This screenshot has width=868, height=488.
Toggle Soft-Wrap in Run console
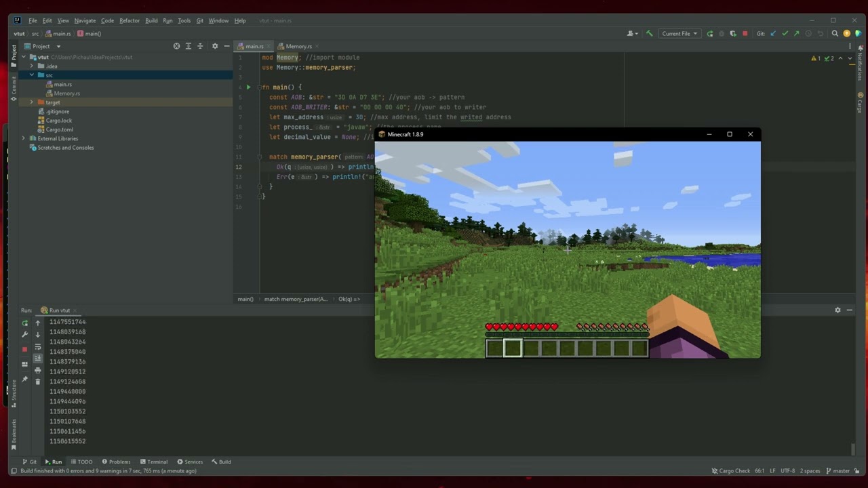tap(37, 347)
